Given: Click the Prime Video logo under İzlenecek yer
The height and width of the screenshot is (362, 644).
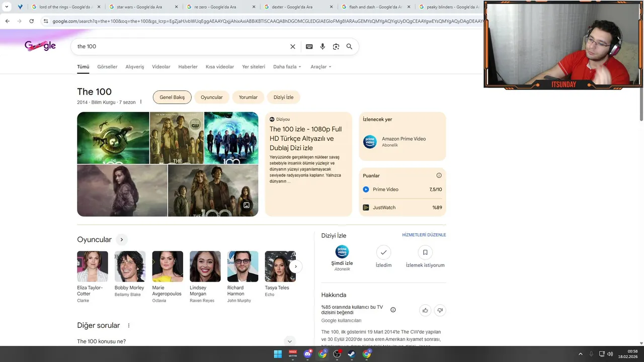Looking at the screenshot, I should 370,142.
